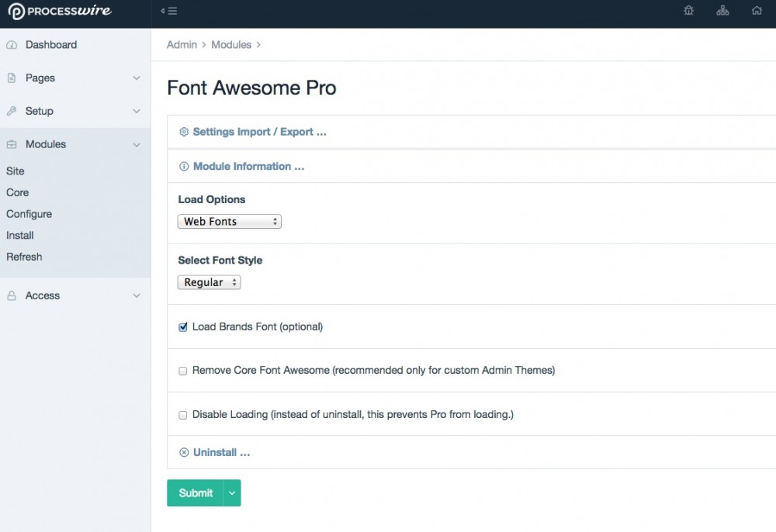The height and width of the screenshot is (532, 776).
Task: Toggle the sidebar collapse icon
Action: 168,11
